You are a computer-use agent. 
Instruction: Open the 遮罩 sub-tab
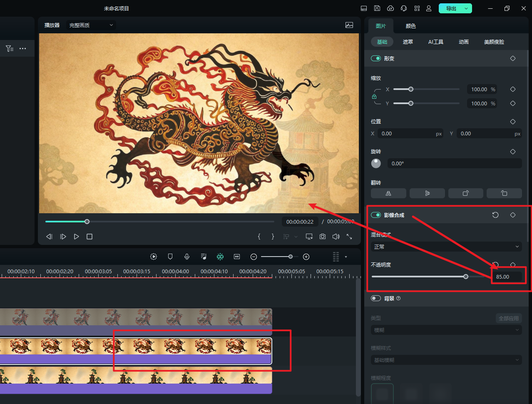[x=408, y=42]
